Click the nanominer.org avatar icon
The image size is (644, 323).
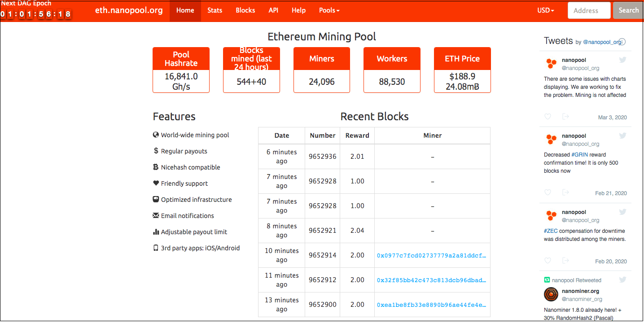(551, 294)
